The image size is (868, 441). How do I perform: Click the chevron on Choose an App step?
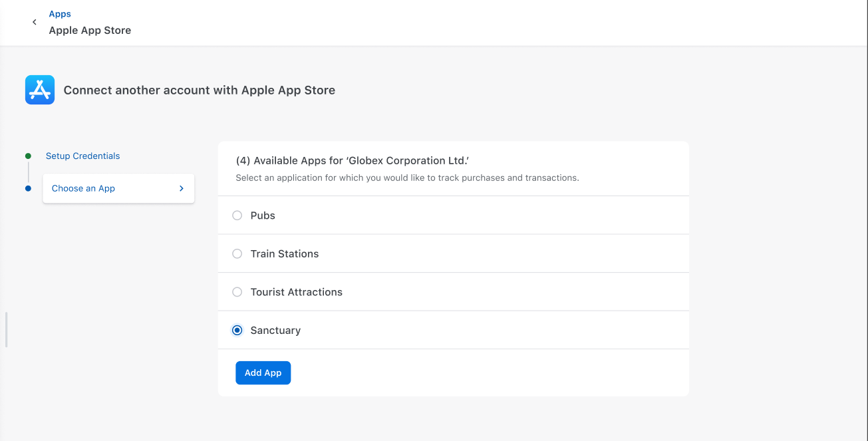(x=182, y=188)
